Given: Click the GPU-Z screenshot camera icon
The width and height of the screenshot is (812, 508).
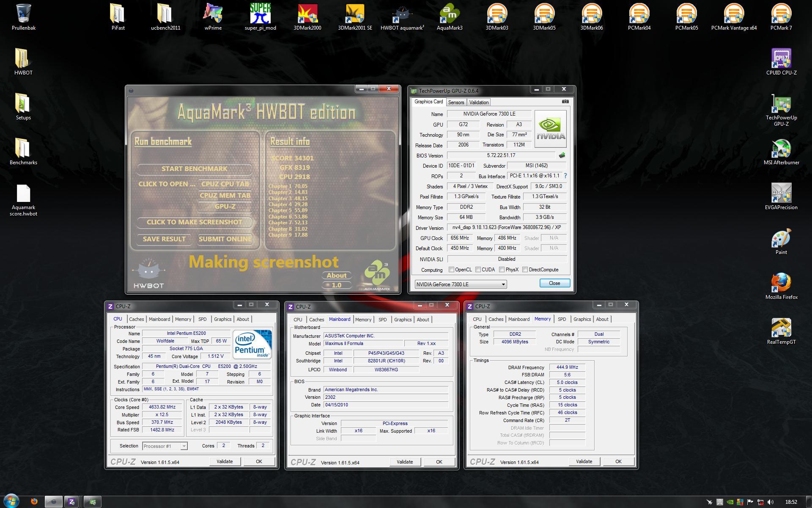Looking at the screenshot, I should (565, 102).
